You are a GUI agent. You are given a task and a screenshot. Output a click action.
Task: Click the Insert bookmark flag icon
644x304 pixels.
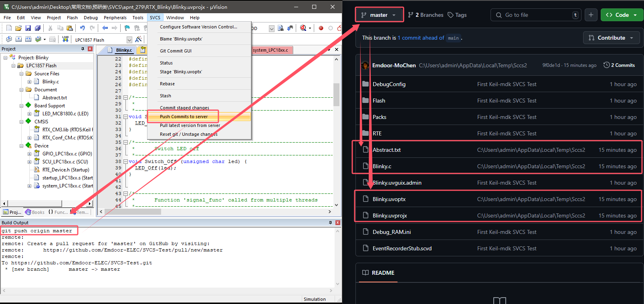(127, 28)
